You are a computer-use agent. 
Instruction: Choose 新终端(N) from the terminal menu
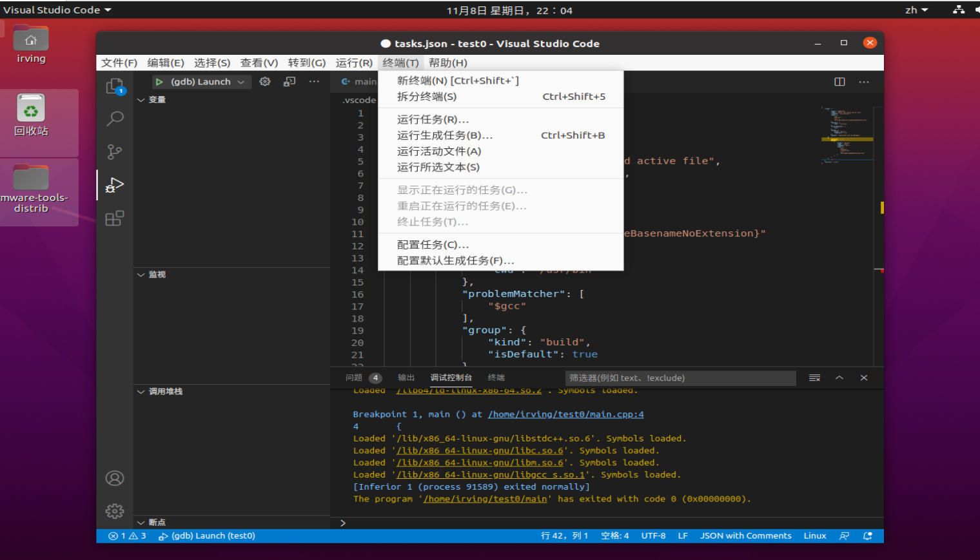coord(501,81)
